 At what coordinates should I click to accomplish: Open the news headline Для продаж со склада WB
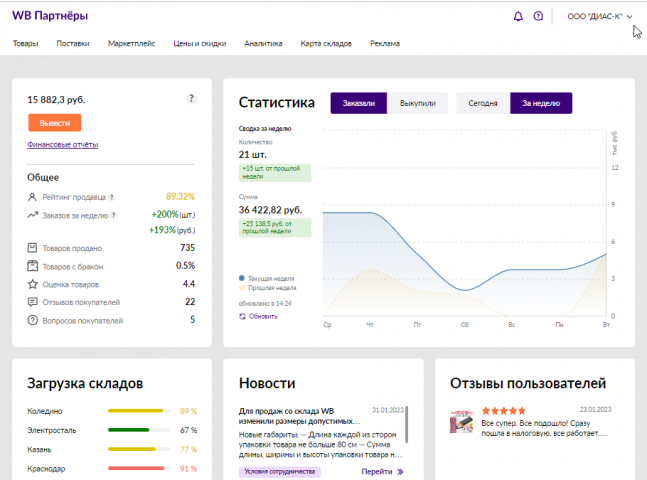pos(299,416)
